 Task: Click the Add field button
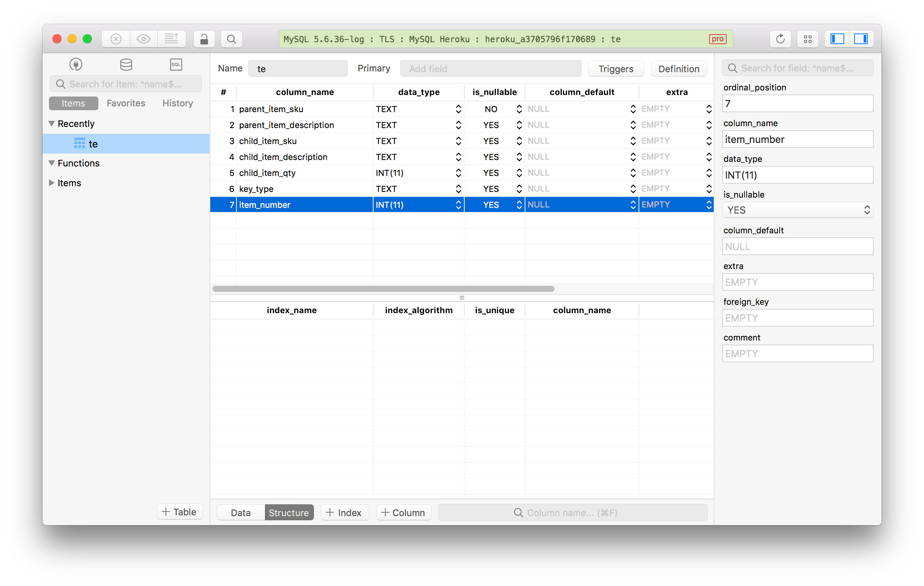click(x=490, y=68)
